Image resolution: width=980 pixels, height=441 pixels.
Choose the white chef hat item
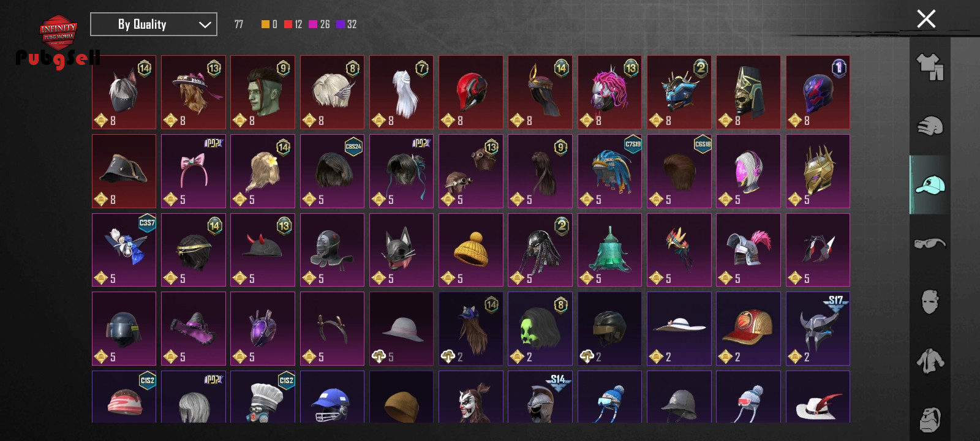coord(263,396)
